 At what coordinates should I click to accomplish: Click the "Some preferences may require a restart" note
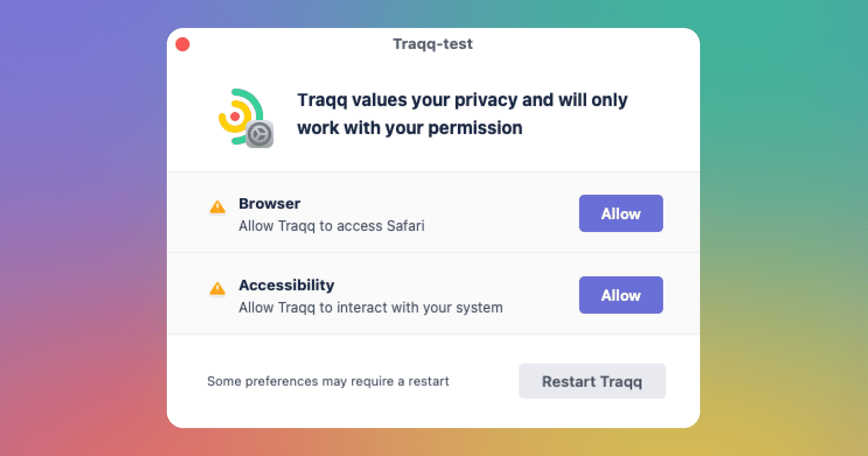[328, 381]
